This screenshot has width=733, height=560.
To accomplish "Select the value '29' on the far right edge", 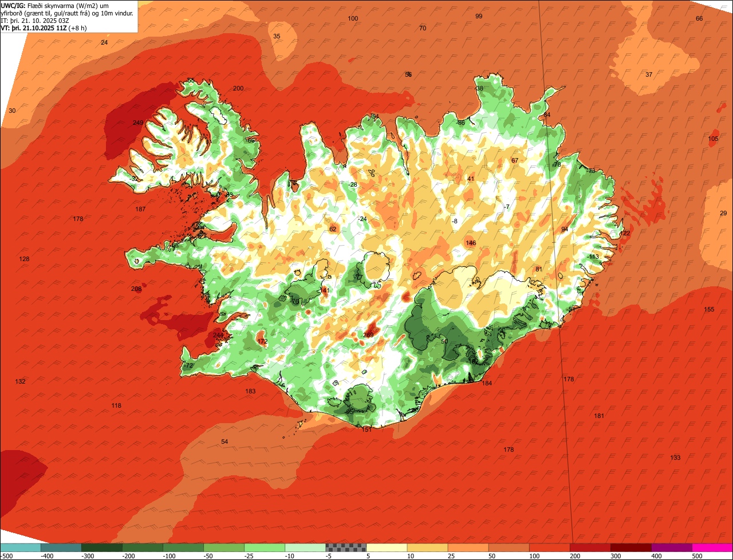I will click(x=723, y=213).
